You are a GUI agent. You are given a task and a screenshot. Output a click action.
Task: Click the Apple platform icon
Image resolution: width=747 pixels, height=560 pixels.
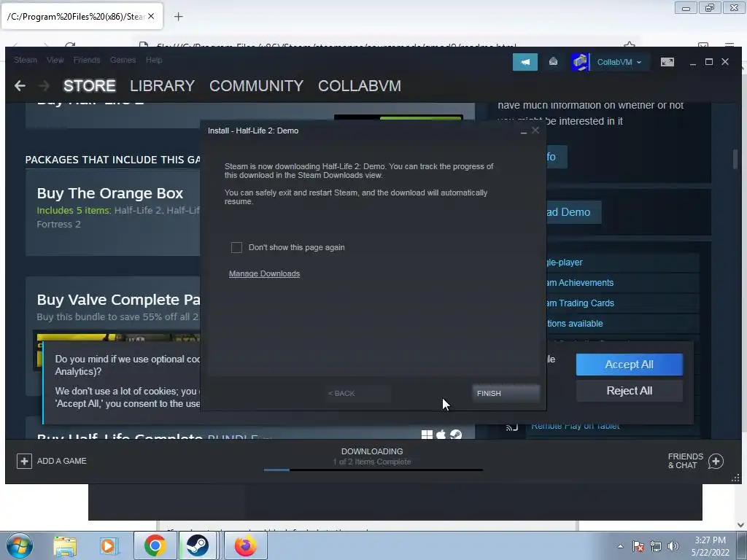[x=441, y=435]
